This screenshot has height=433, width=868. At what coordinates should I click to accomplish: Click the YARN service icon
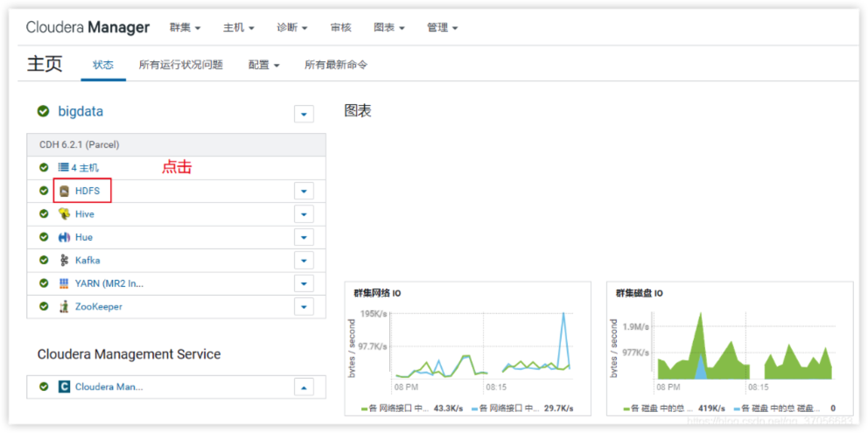click(64, 283)
